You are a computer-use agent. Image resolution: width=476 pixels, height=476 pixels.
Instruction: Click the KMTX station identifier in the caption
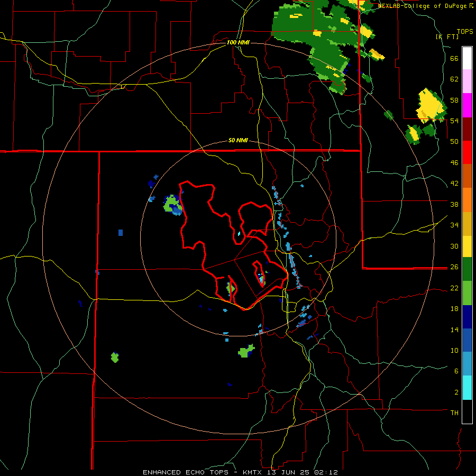[252, 472]
